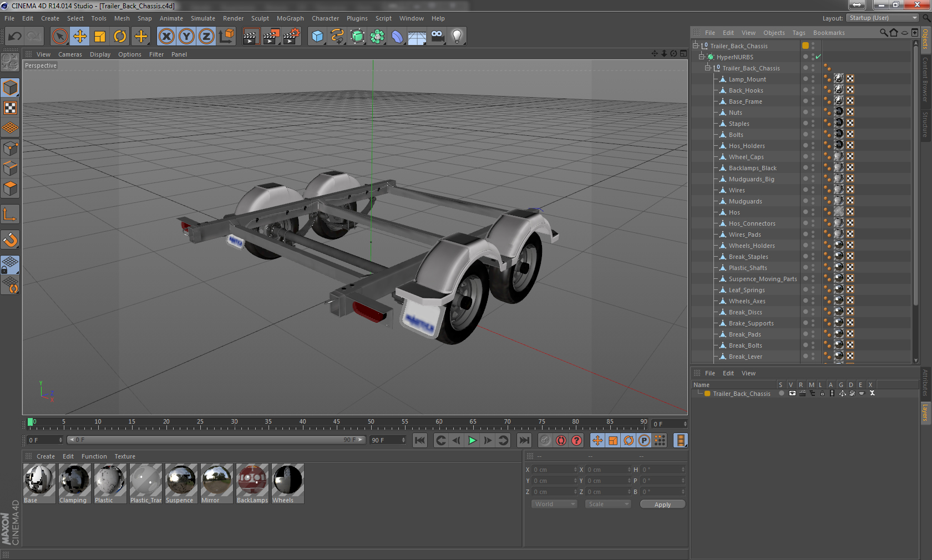Viewport: 932px width, 560px height.
Task: Toggle the HyperNURBS green enable checkmark
Action: pos(818,57)
